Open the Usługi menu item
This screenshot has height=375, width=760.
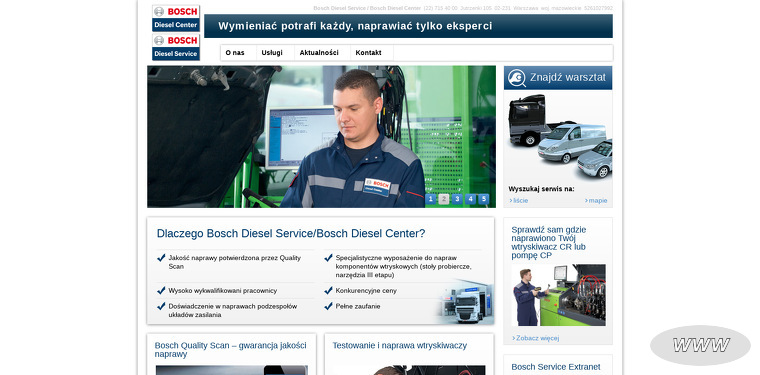[x=272, y=53]
